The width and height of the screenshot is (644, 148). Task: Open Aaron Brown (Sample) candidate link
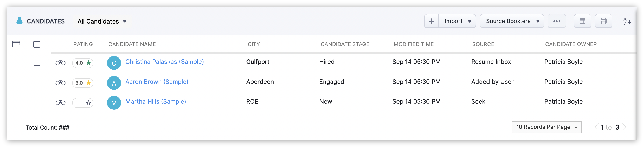[x=157, y=82]
